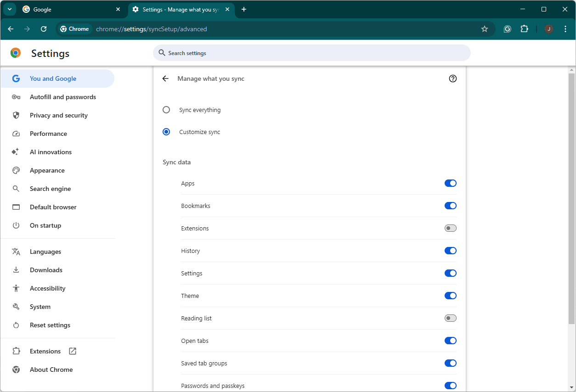Reload the page with the refresh icon
This screenshot has height=392, width=576.
(44, 29)
